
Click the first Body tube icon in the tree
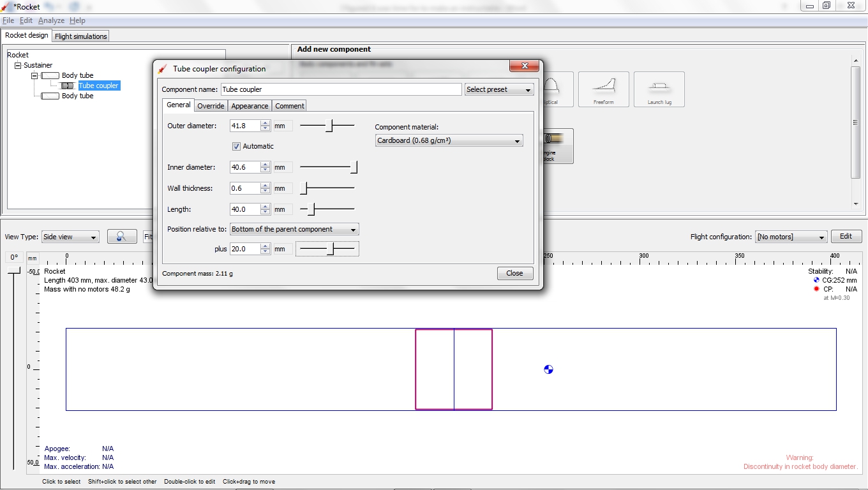point(50,75)
